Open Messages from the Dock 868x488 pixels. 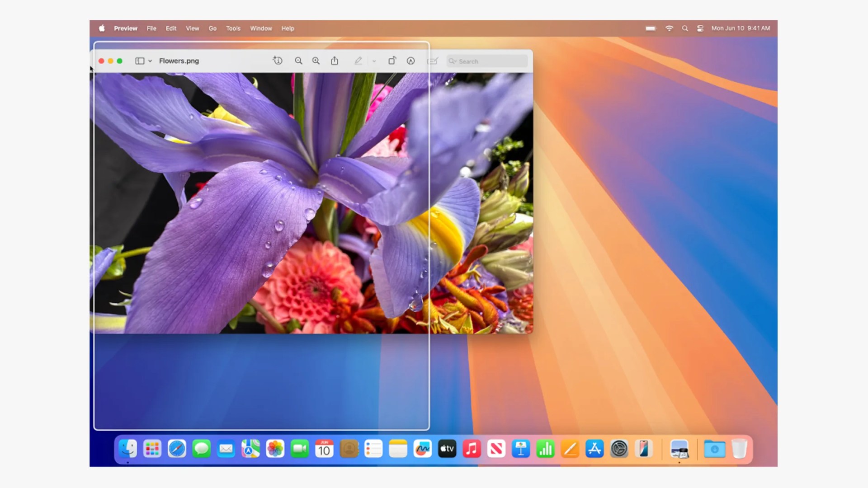[x=201, y=449]
